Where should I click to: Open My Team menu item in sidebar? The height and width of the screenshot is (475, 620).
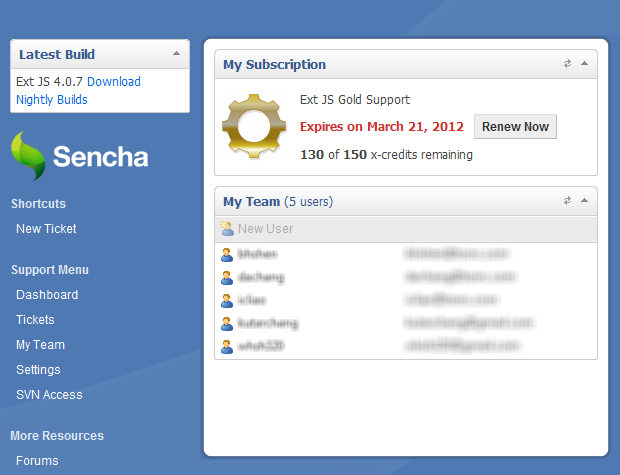point(40,344)
